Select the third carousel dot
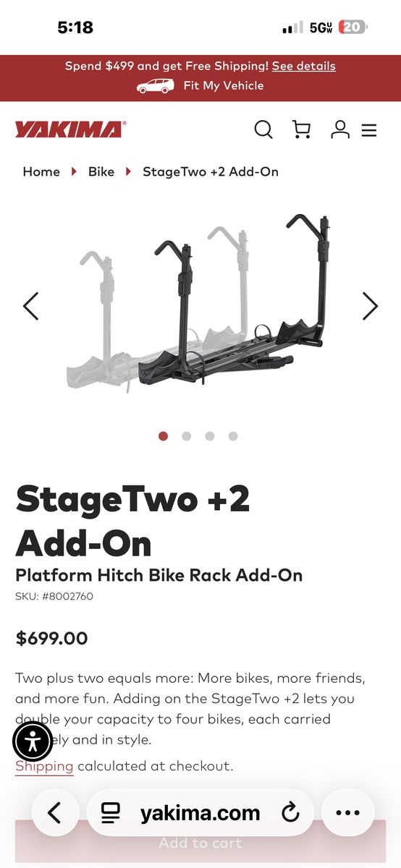The height and width of the screenshot is (868, 401). pos(209,436)
